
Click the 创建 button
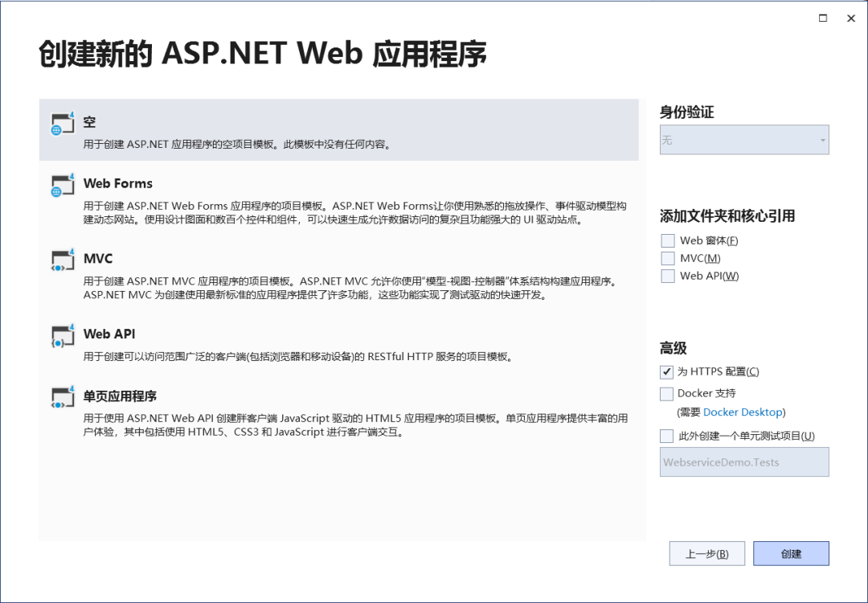click(x=791, y=554)
